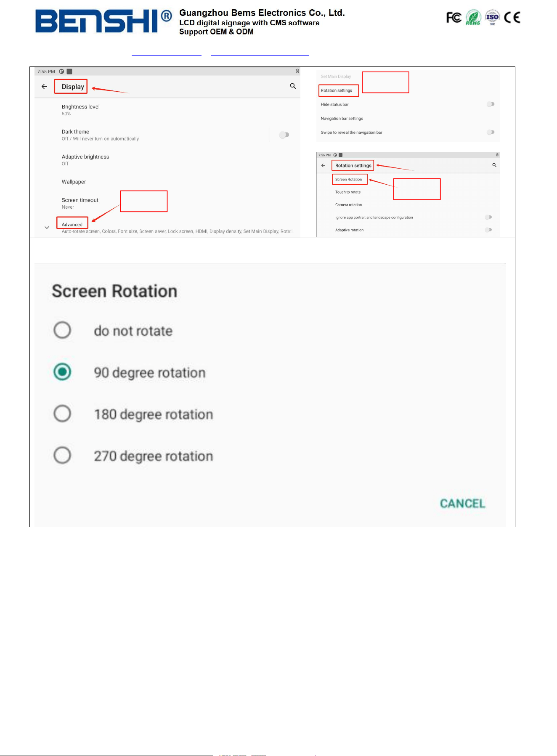Click the ISO certification badge
This screenshot has width=557, height=756.
pos(492,18)
